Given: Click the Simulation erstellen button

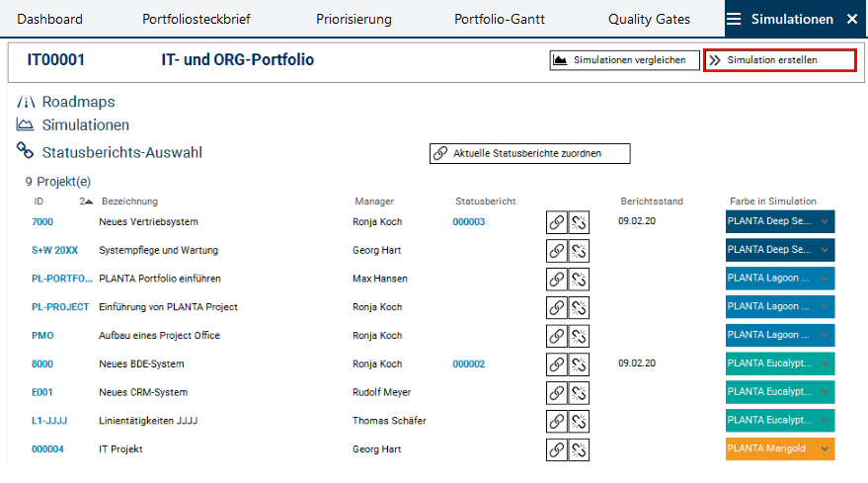Looking at the screenshot, I should [779, 60].
